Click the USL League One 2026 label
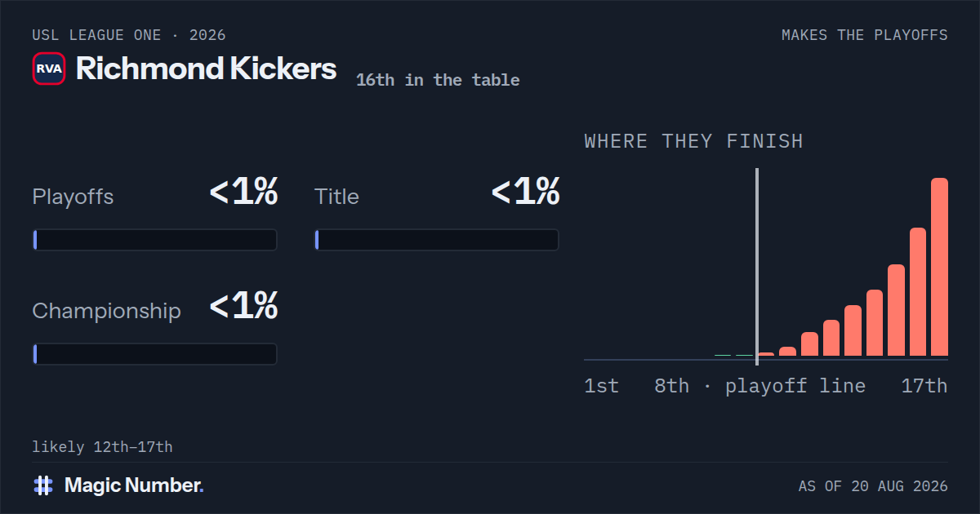 click(x=129, y=35)
